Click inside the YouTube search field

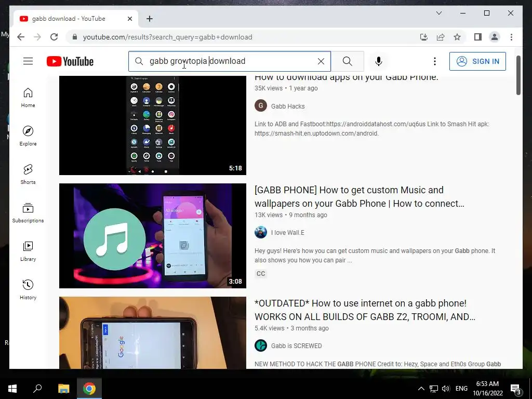tap(231, 61)
